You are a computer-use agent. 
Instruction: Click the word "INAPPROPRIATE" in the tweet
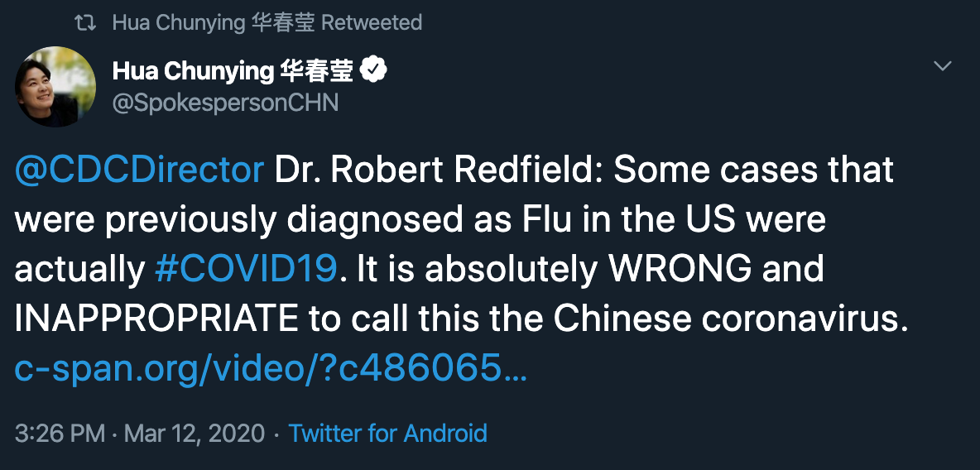tap(156, 319)
